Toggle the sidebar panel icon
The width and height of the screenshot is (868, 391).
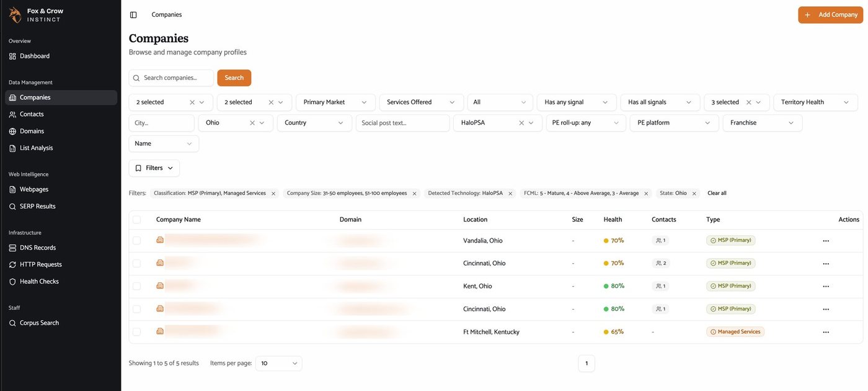pos(133,15)
